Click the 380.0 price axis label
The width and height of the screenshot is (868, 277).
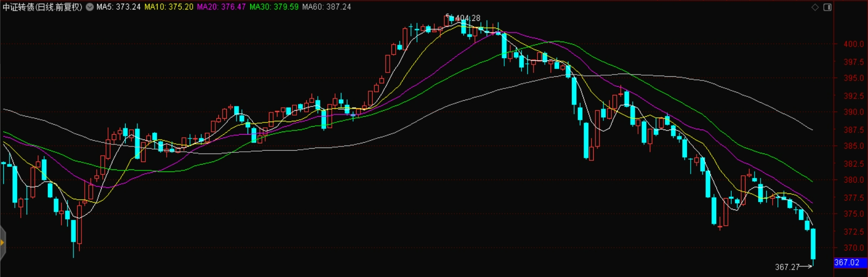tap(854, 180)
